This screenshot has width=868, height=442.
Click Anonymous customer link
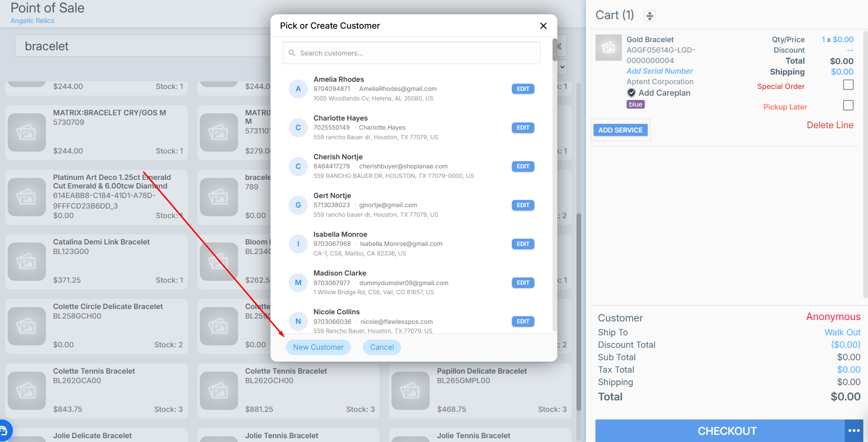tap(833, 317)
